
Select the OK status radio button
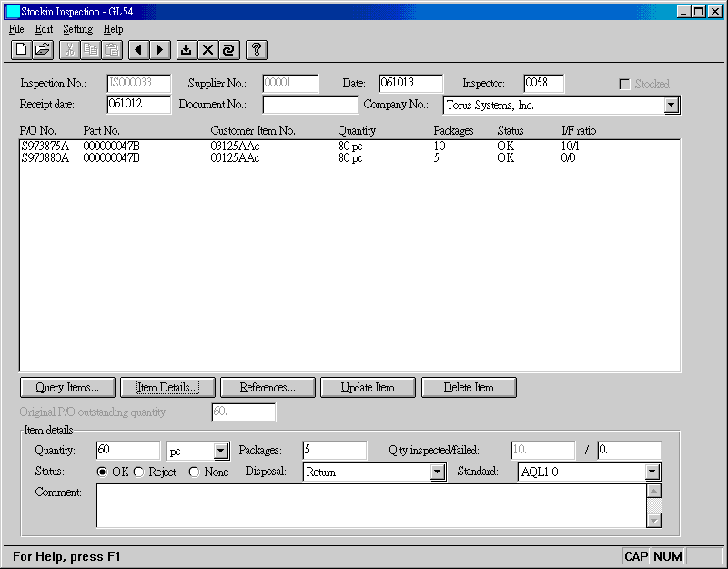pos(103,472)
